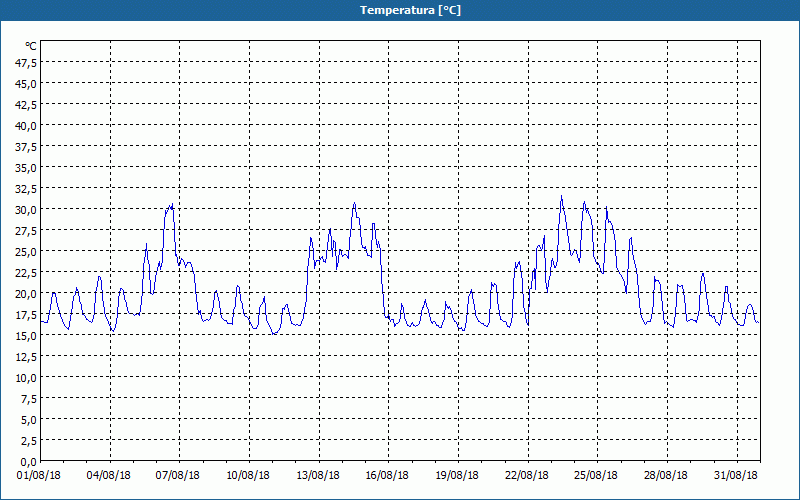Select the 40,0 y-axis label

pyautogui.click(x=26, y=126)
